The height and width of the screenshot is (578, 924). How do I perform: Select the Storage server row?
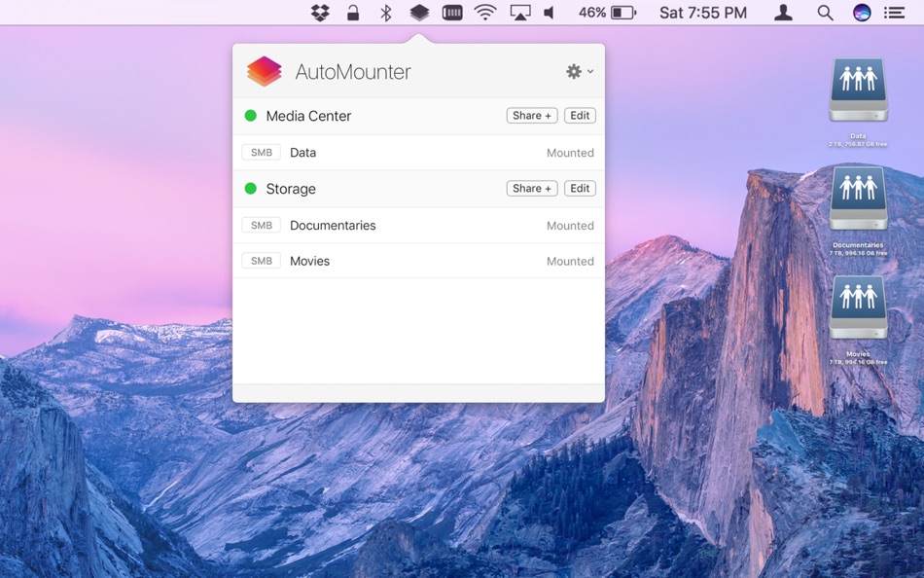(418, 189)
